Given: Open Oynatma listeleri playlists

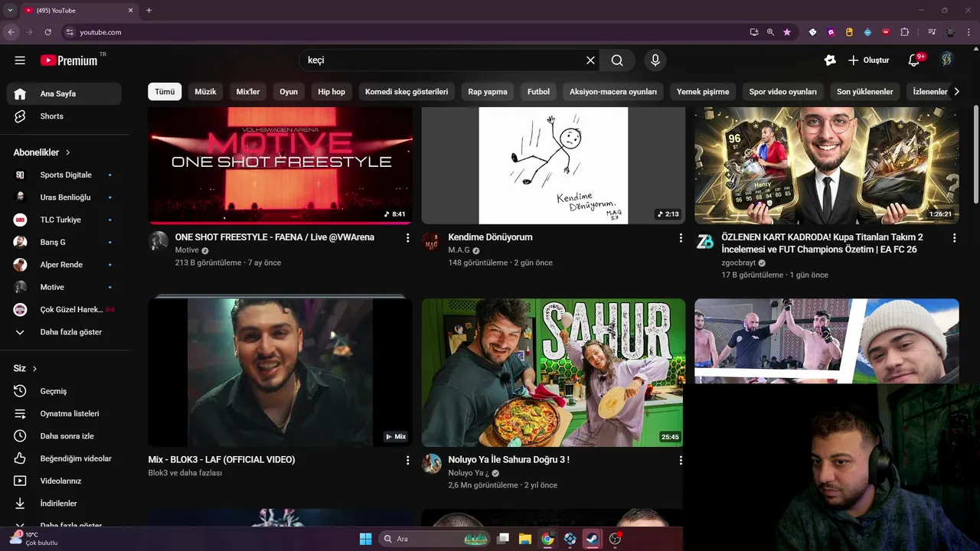Looking at the screenshot, I should click(64, 413).
